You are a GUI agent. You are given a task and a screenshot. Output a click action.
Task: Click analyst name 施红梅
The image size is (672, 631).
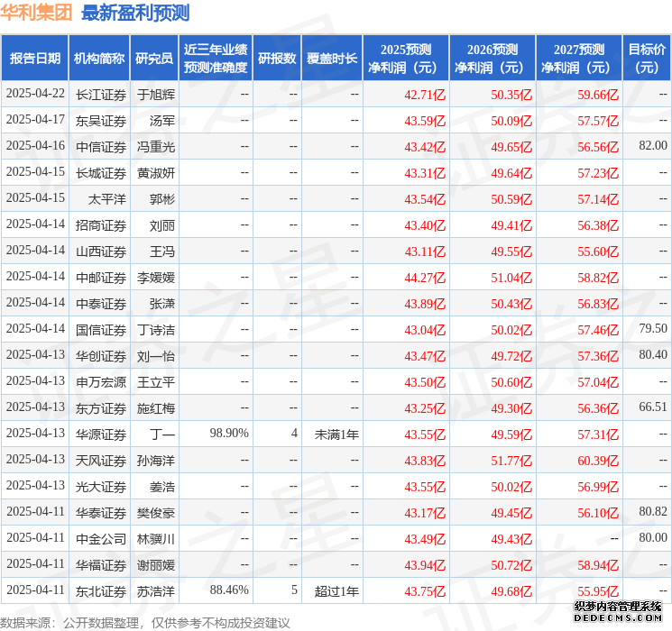click(x=156, y=408)
